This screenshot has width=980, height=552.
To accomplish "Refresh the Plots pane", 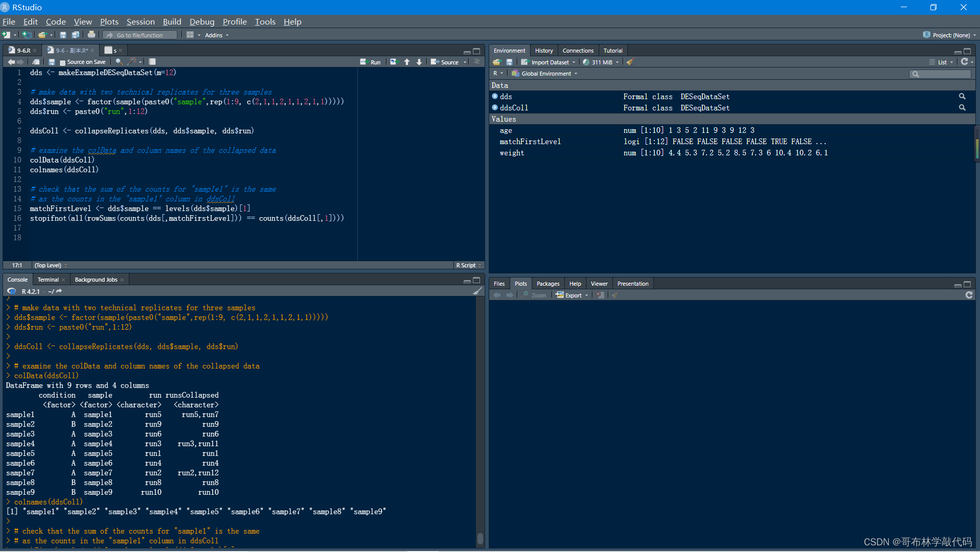I will tap(969, 295).
